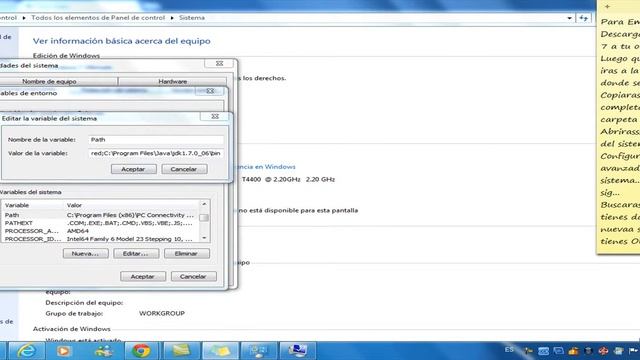The image size is (640, 360).
Task: Click the refresh button beside address bar
Action: (583, 18)
